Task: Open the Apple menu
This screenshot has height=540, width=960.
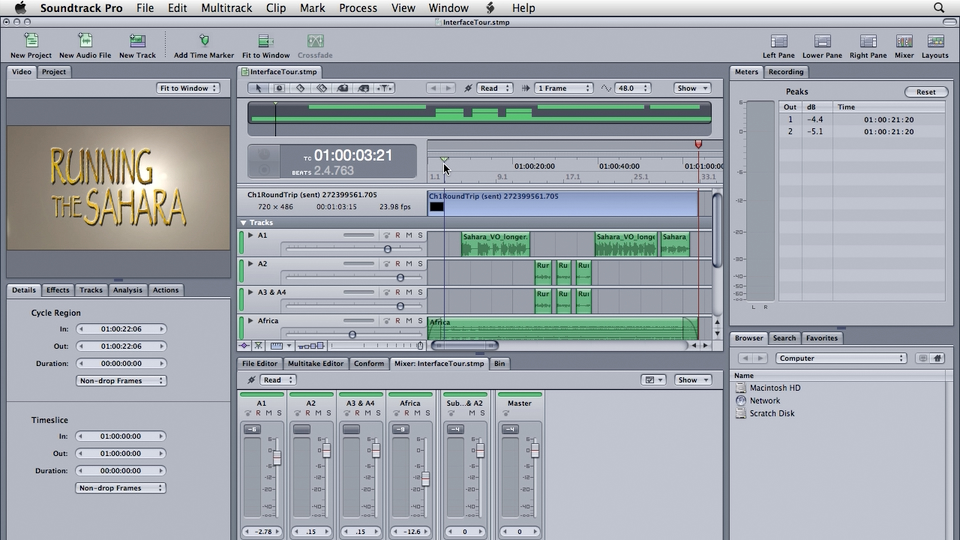Action: [20, 7]
